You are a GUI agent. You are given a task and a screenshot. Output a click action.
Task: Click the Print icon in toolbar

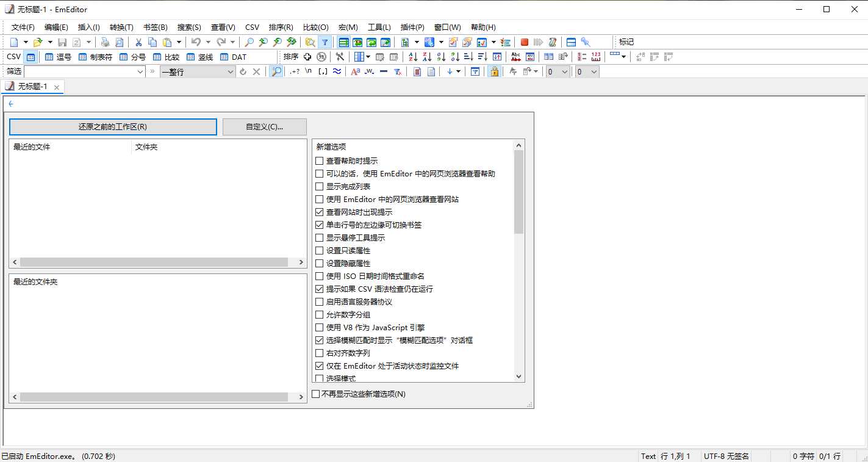click(105, 42)
